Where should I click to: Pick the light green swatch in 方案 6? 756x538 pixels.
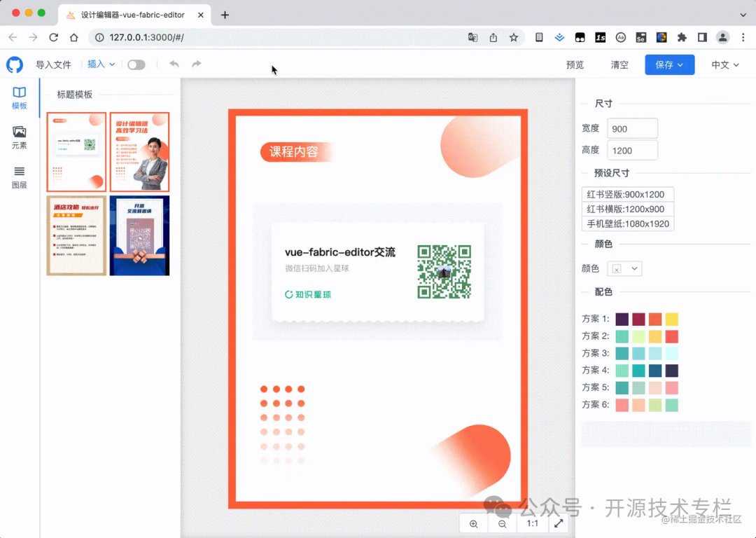point(655,405)
